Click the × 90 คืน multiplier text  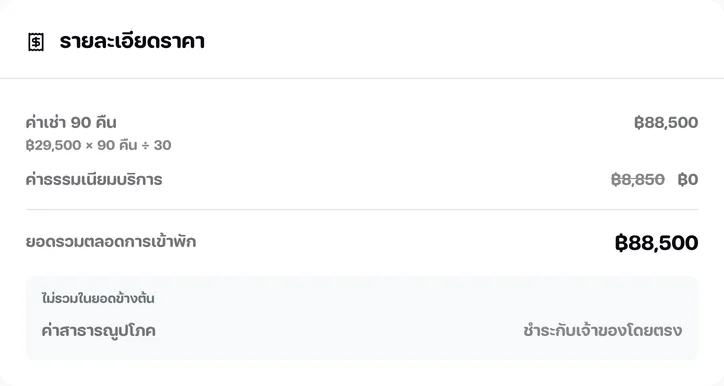pos(111,145)
